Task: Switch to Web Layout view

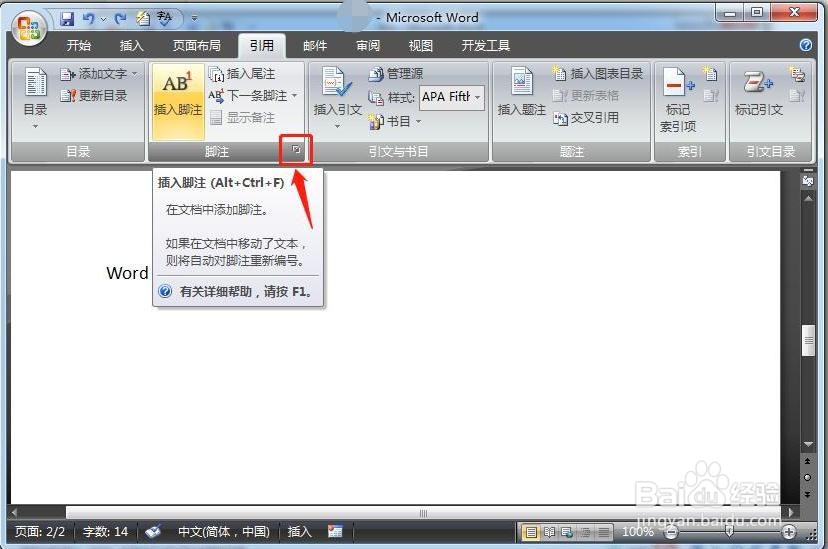Action: (567, 532)
